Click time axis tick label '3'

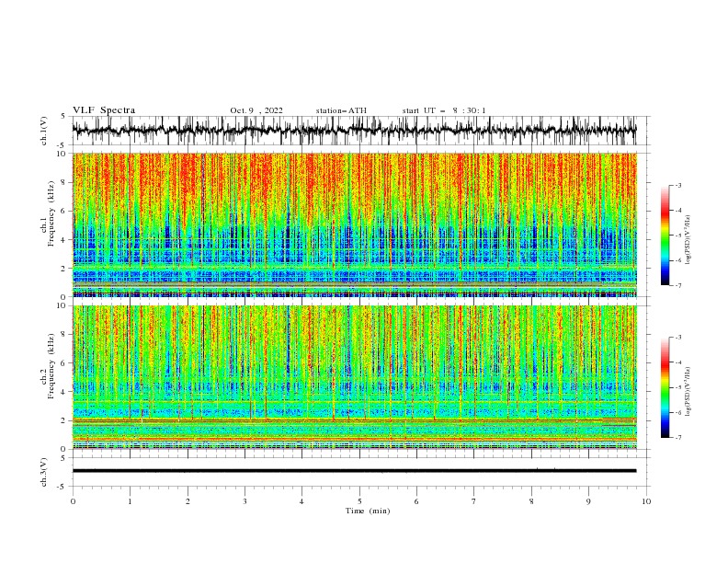pyautogui.click(x=245, y=501)
